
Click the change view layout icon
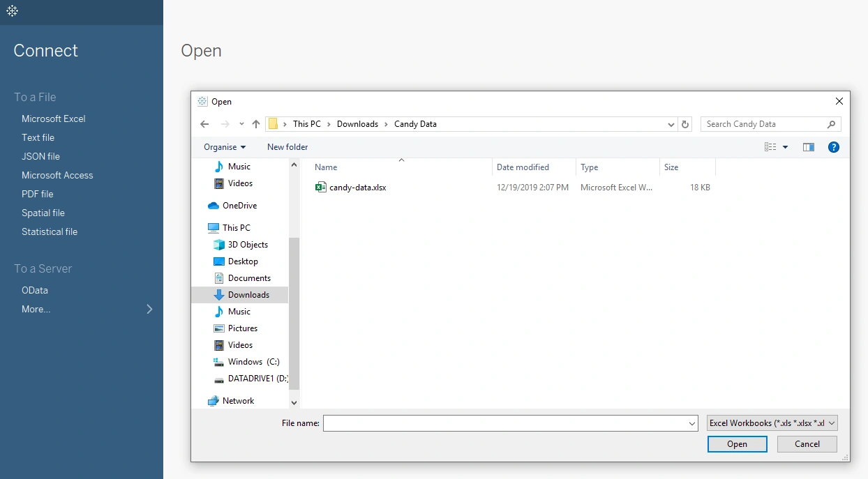coord(770,147)
